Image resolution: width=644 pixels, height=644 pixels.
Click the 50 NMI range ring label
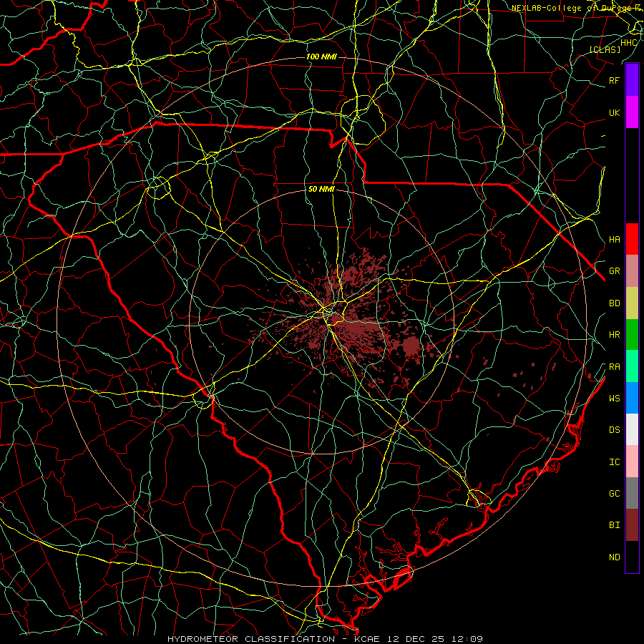pos(321,190)
